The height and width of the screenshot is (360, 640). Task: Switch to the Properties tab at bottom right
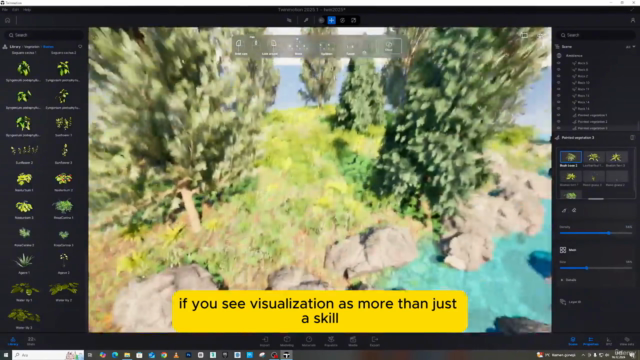pos(591,341)
